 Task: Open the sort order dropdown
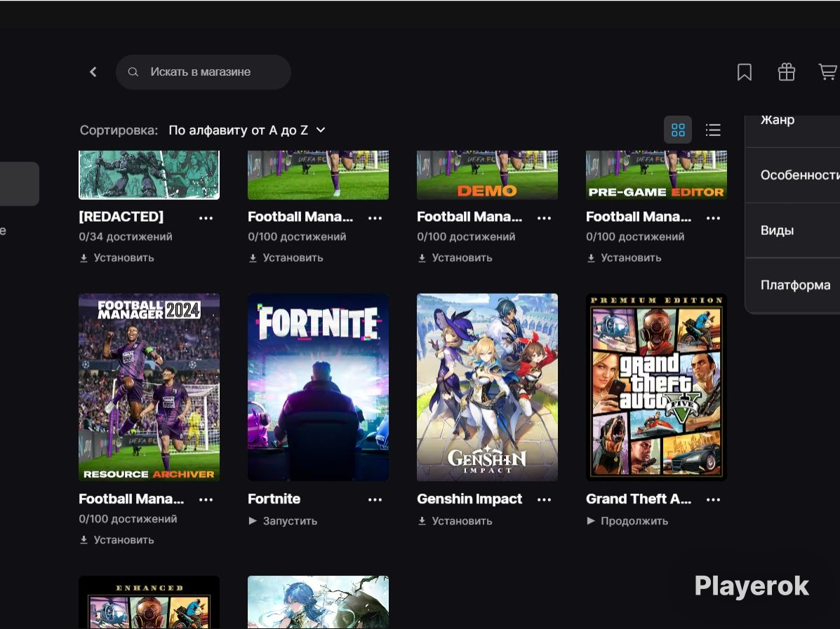pyautogui.click(x=247, y=130)
